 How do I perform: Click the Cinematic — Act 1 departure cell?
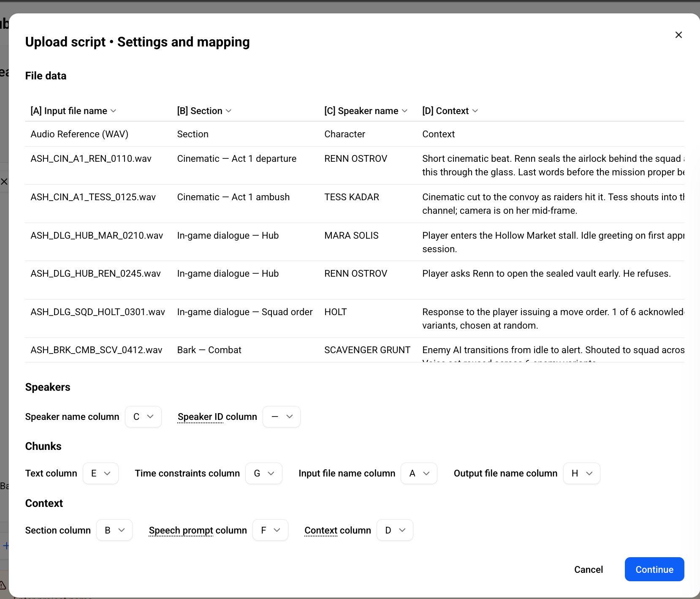click(x=236, y=158)
